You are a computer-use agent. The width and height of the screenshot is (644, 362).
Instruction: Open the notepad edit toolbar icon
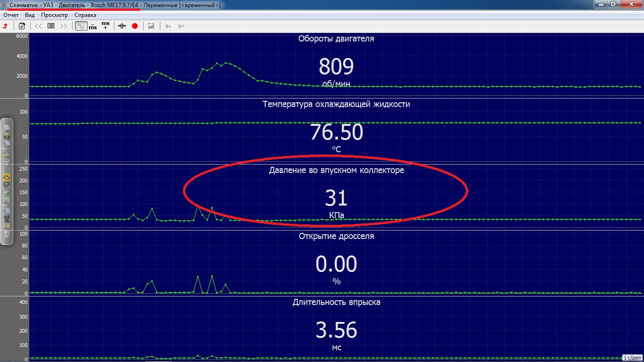point(22,26)
